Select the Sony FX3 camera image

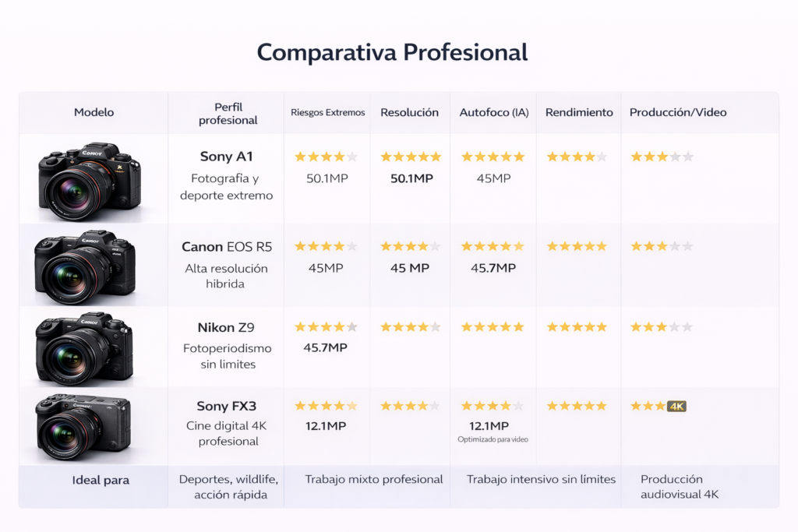pyautogui.click(x=83, y=427)
